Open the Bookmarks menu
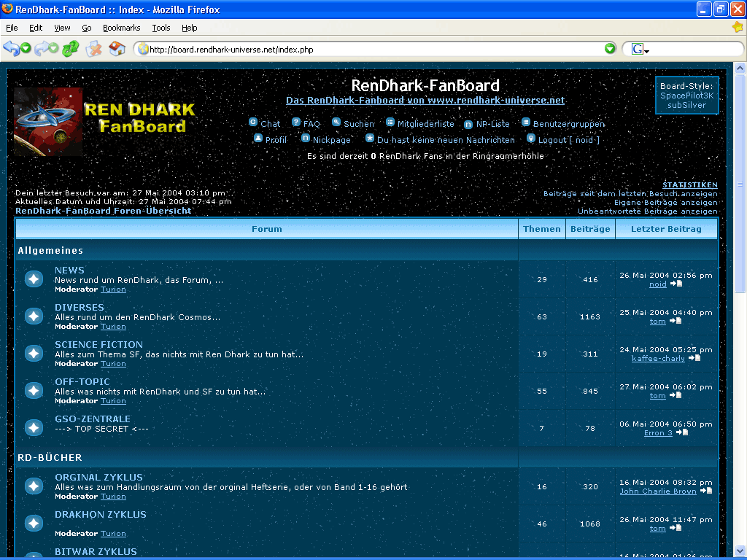 121,28
